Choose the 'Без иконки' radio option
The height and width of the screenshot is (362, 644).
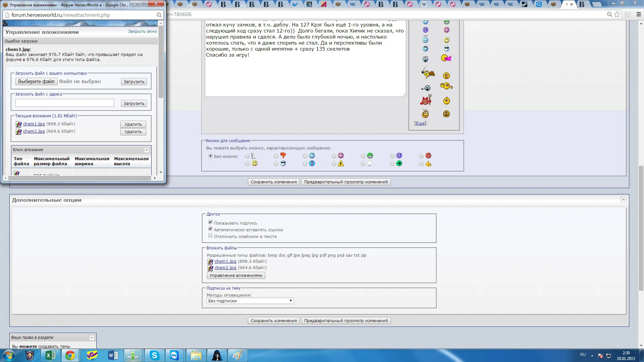click(x=210, y=156)
